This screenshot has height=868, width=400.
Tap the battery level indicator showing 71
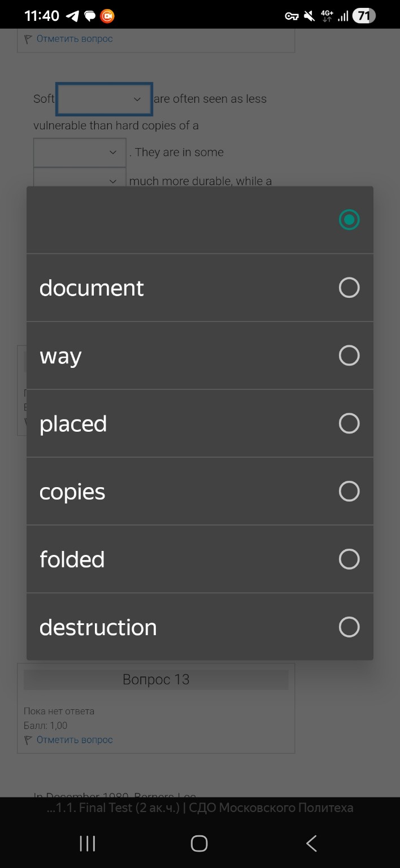(x=363, y=16)
